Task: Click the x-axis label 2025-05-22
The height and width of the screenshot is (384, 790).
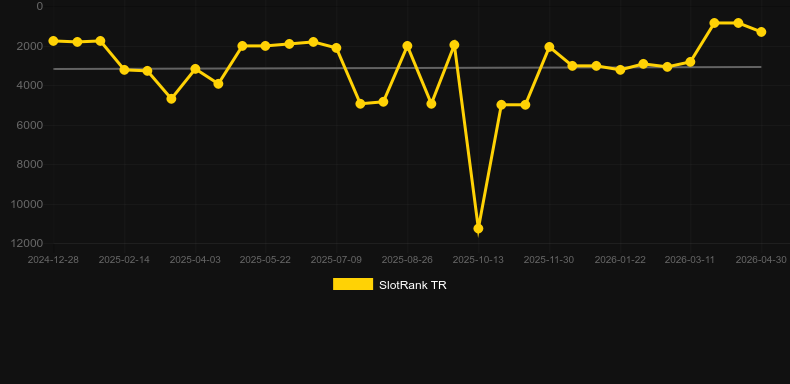Action: [265, 260]
